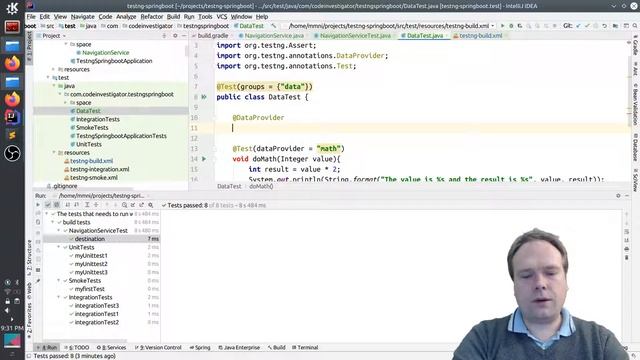Open the VCS menu
The height and width of the screenshot is (360, 640).
222,17
